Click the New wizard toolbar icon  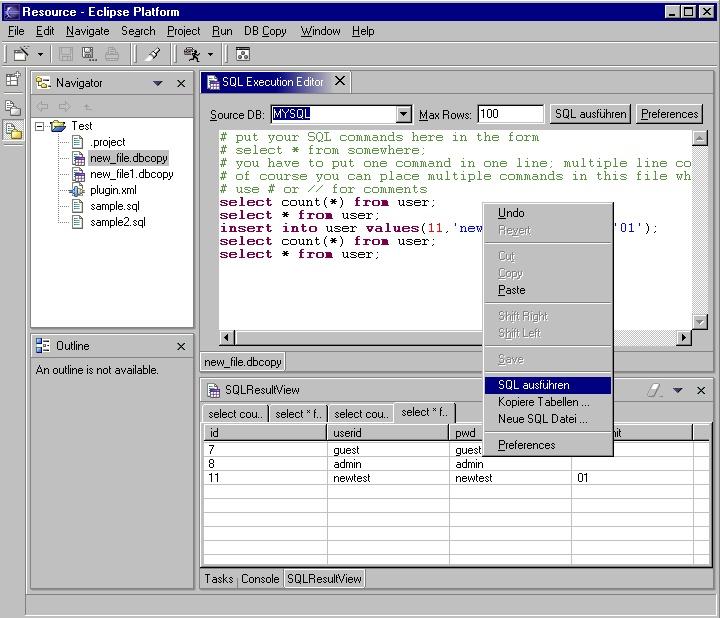20,54
